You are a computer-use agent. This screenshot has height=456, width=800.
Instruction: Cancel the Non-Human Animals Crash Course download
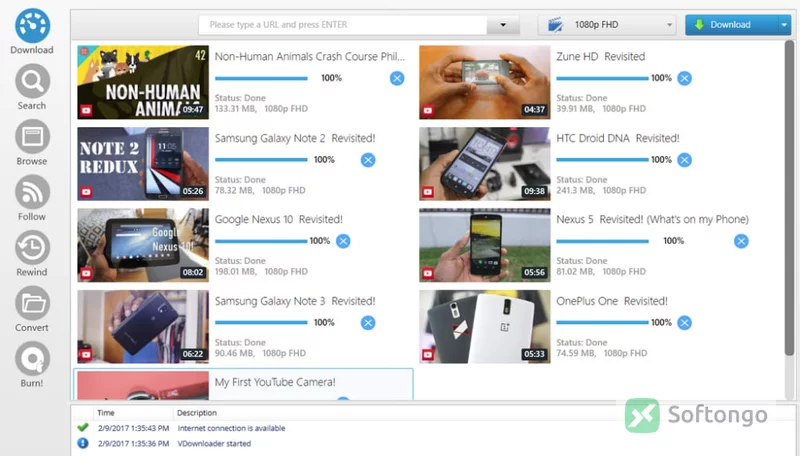[397, 78]
